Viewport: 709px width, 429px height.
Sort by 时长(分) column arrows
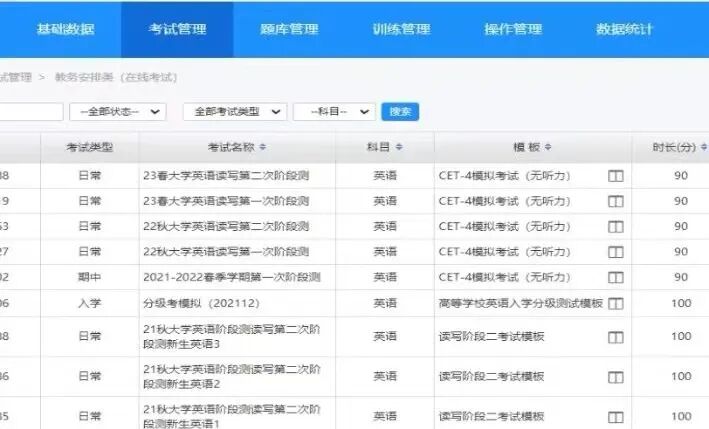tap(704, 147)
